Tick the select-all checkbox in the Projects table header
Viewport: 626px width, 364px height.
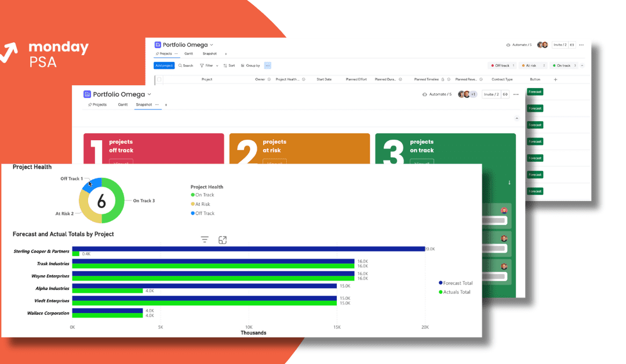pyautogui.click(x=159, y=79)
